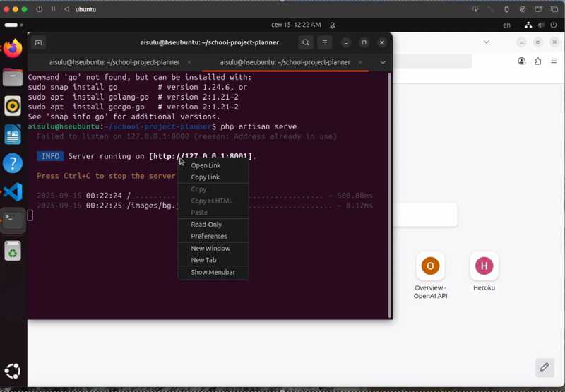
Task: Open Rhythmbox music player from the dock
Action: tap(13, 106)
